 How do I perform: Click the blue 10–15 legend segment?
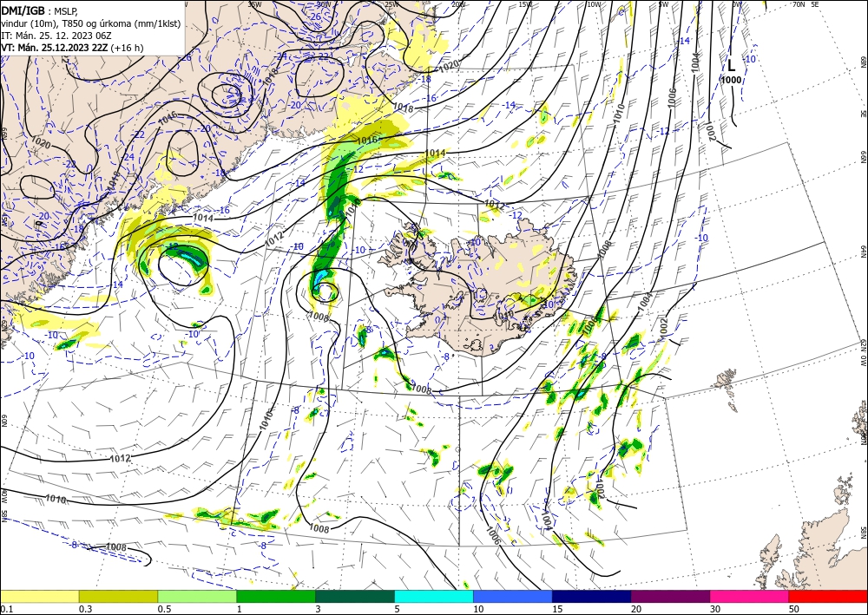(513, 596)
